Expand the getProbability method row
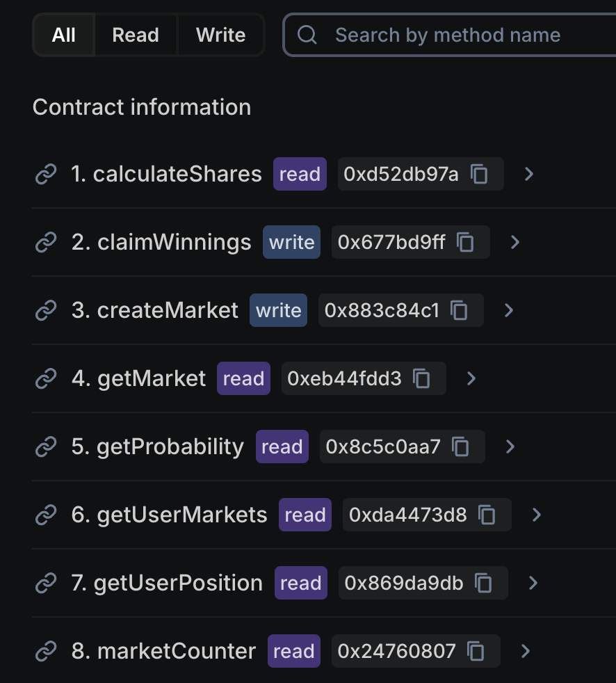Image resolution: width=616 pixels, height=683 pixels. click(510, 447)
